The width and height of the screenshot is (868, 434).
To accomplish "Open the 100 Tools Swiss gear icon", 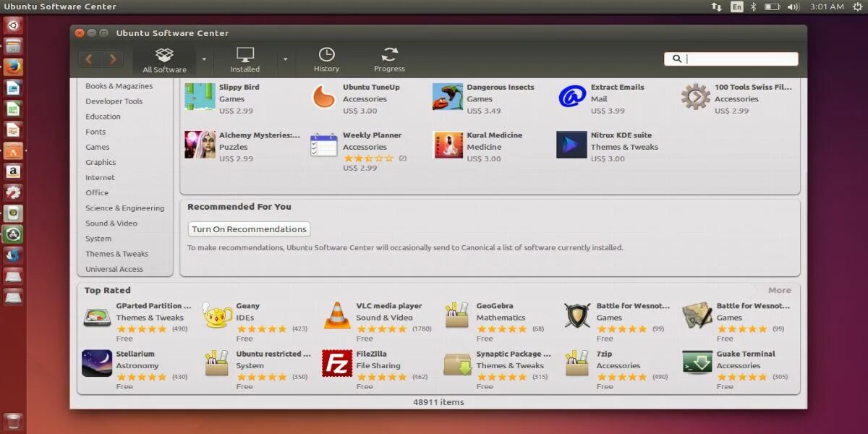I will [x=695, y=96].
